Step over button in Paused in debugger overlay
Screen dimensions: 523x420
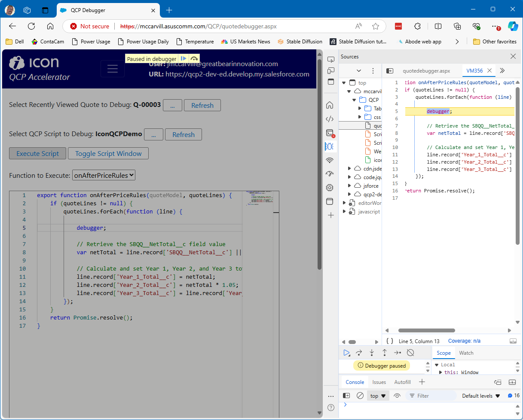194,59
